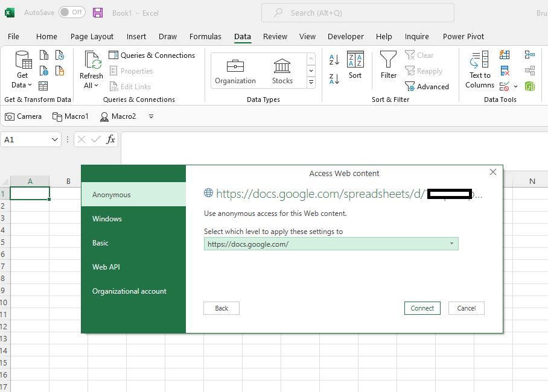Click the Recent Sources icon
This screenshot has width=548, height=392.
click(x=60, y=55)
